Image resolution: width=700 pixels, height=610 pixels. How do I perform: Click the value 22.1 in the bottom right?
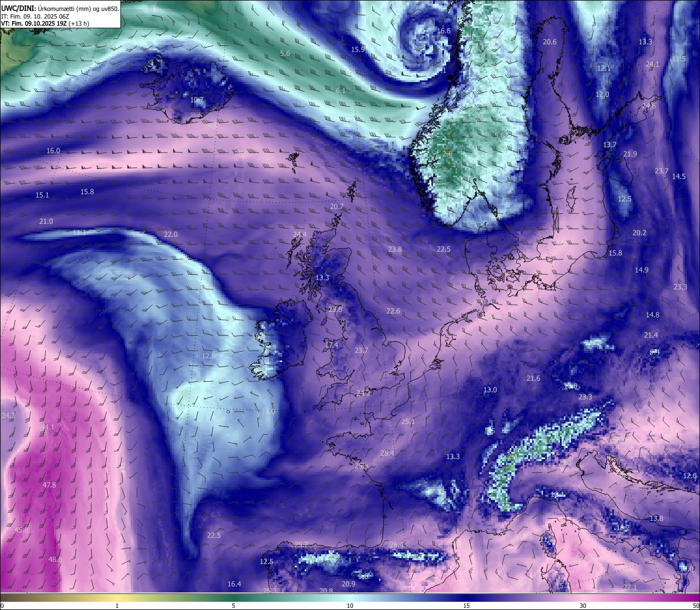pos(630,588)
